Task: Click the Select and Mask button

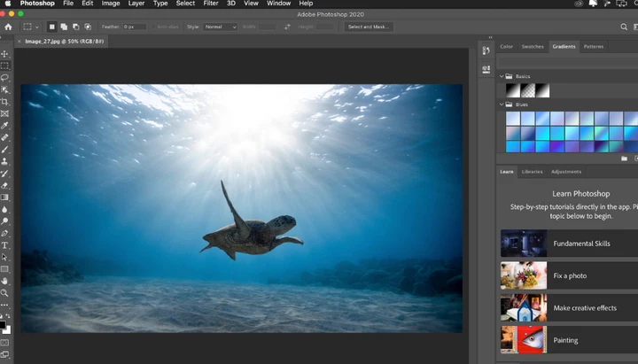Action: point(369,27)
